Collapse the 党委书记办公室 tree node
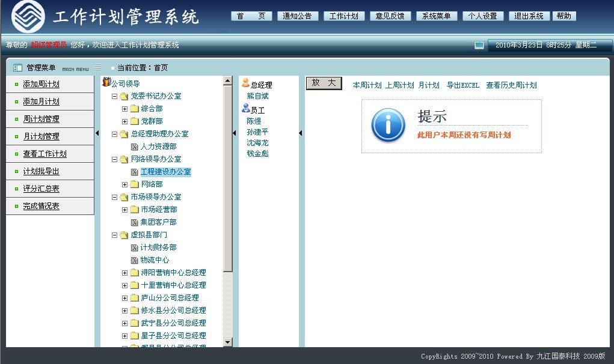The height and width of the screenshot is (364, 614). [x=115, y=96]
